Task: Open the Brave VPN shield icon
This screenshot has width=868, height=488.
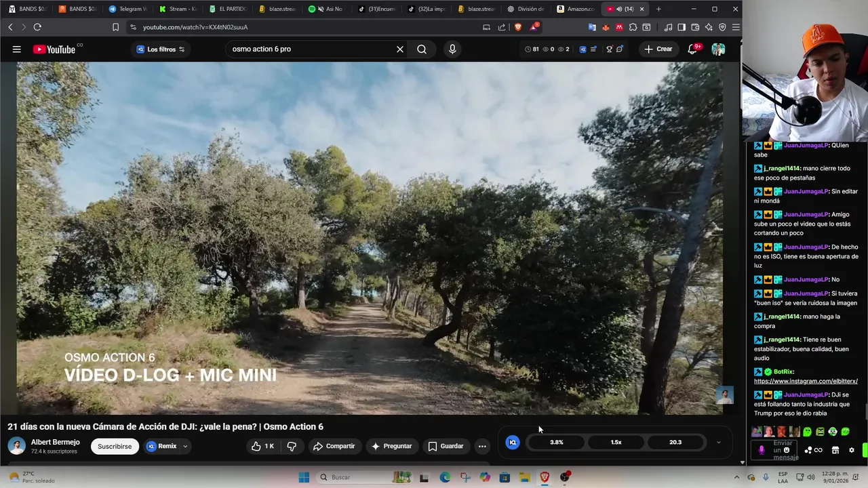Action: 722,27
